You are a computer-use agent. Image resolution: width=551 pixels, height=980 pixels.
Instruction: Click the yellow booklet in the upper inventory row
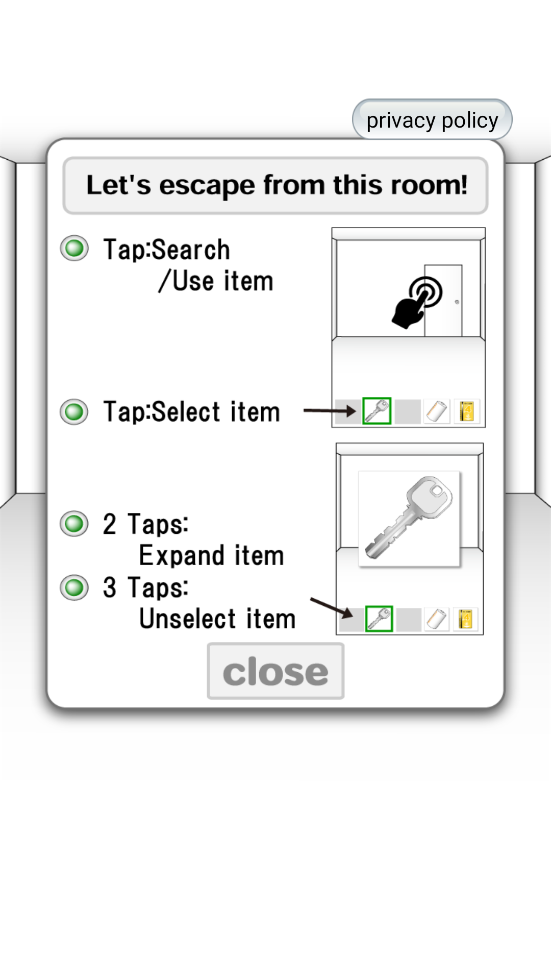click(466, 411)
